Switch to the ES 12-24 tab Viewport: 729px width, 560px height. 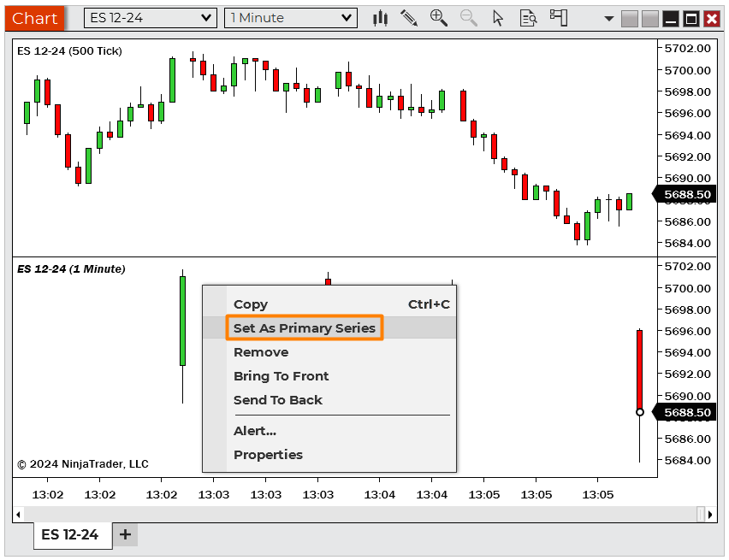click(73, 535)
